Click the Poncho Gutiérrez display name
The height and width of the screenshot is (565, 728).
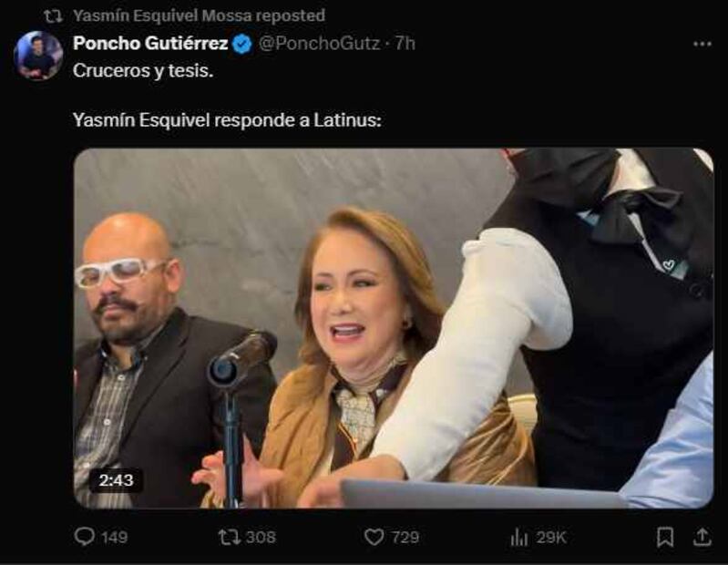point(150,44)
